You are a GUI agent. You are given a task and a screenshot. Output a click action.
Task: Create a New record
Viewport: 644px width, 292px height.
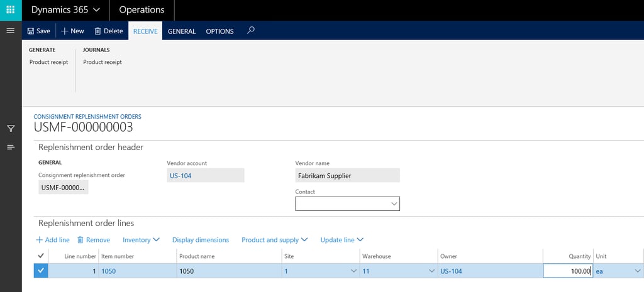coord(72,31)
